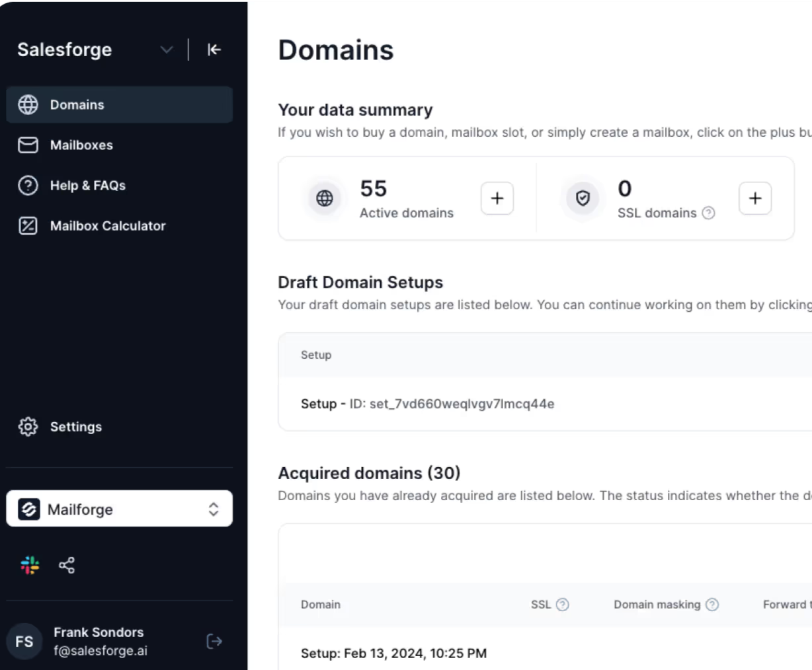The image size is (812, 670).
Task: Add an SSL domain with the plus button
Action: point(755,198)
